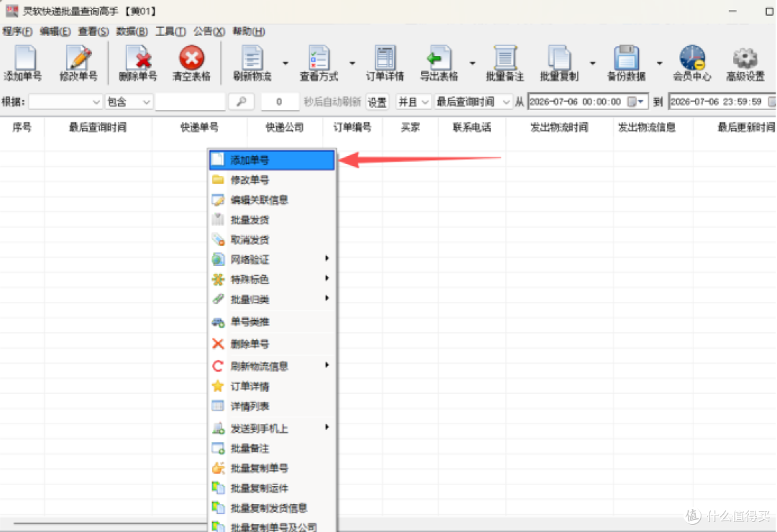Expand the 发送到手机上 submenu
Screen dimensions: 777x532
[271, 428]
